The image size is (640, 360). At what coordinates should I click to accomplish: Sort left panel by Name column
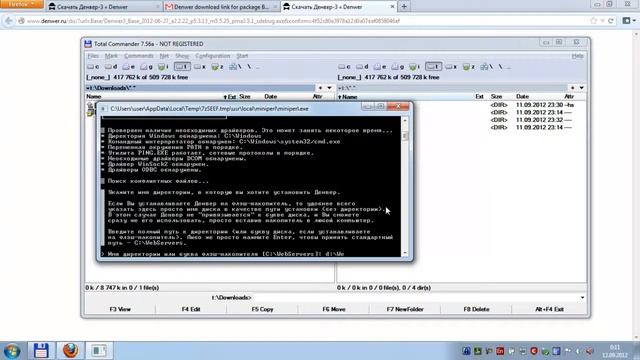click(94, 97)
